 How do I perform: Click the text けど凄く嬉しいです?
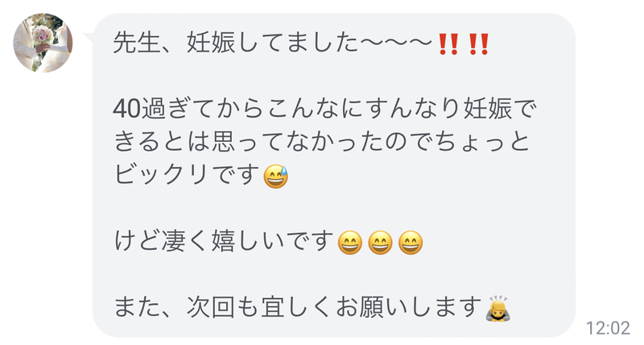[x=224, y=241]
